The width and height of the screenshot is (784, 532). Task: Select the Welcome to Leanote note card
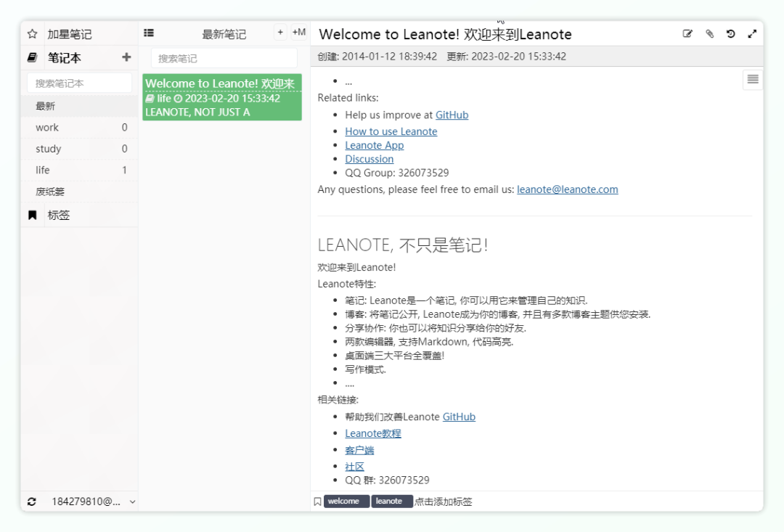coord(222,97)
